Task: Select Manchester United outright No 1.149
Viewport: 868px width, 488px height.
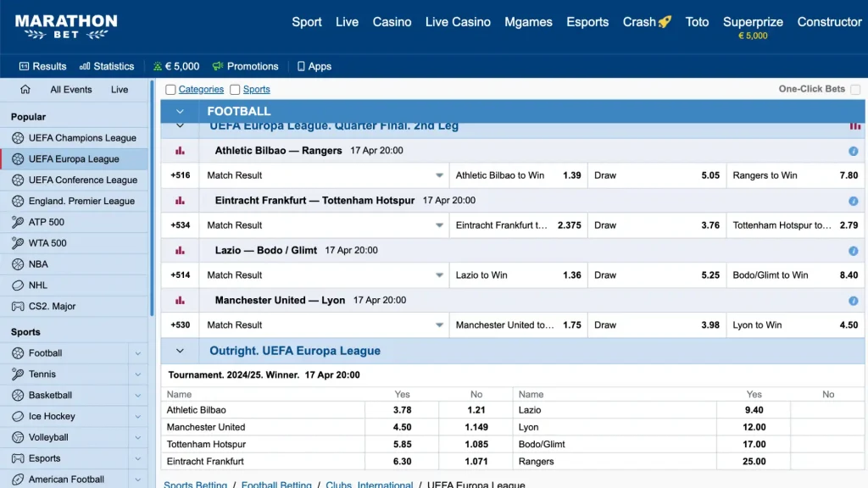Action: click(476, 427)
